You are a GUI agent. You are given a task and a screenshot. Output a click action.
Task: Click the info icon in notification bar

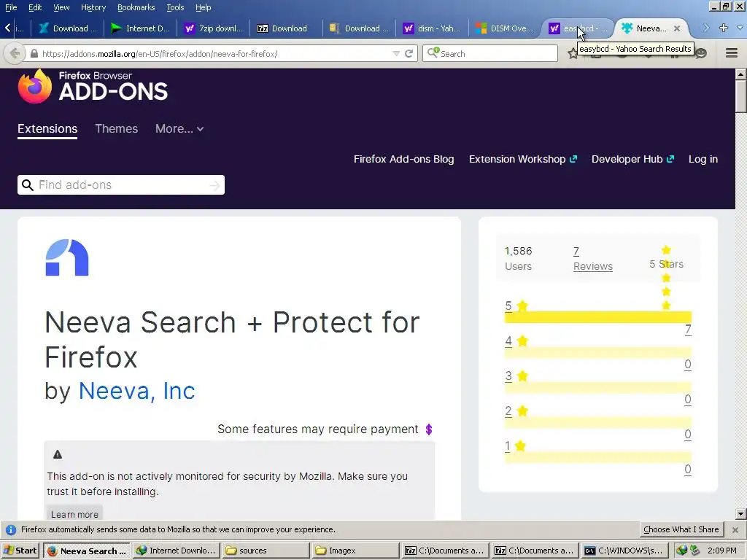(x=10, y=529)
